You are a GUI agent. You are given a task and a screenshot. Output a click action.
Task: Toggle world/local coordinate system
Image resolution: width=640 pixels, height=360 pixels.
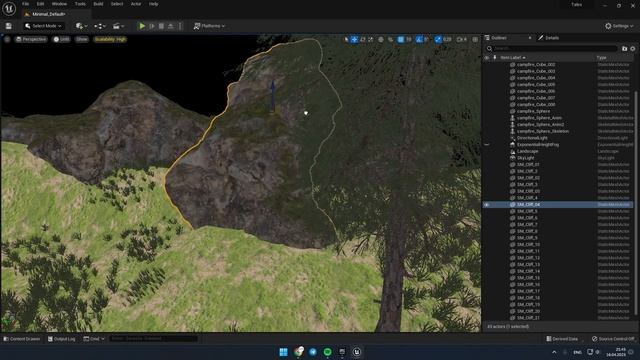381,39
